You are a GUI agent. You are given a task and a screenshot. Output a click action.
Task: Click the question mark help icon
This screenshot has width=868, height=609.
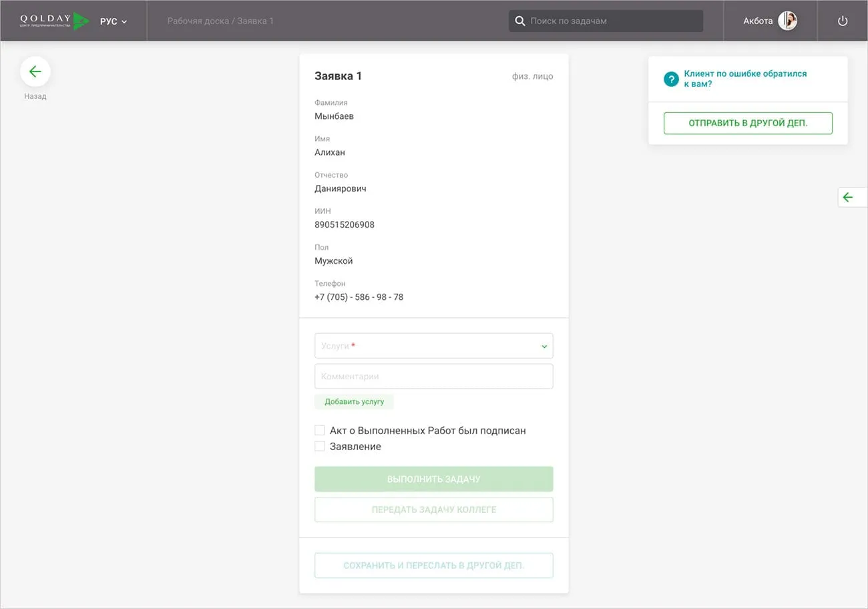click(x=671, y=79)
